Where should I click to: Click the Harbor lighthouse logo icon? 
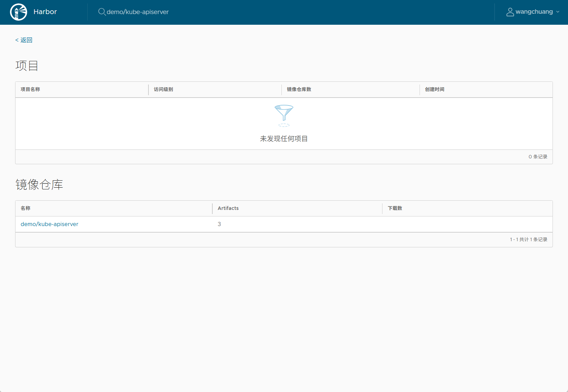[19, 12]
